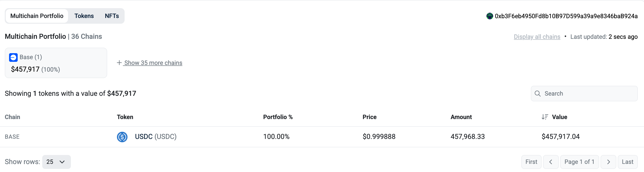Click the USDC token coin icon
The width and height of the screenshot is (644, 172).
point(122,137)
